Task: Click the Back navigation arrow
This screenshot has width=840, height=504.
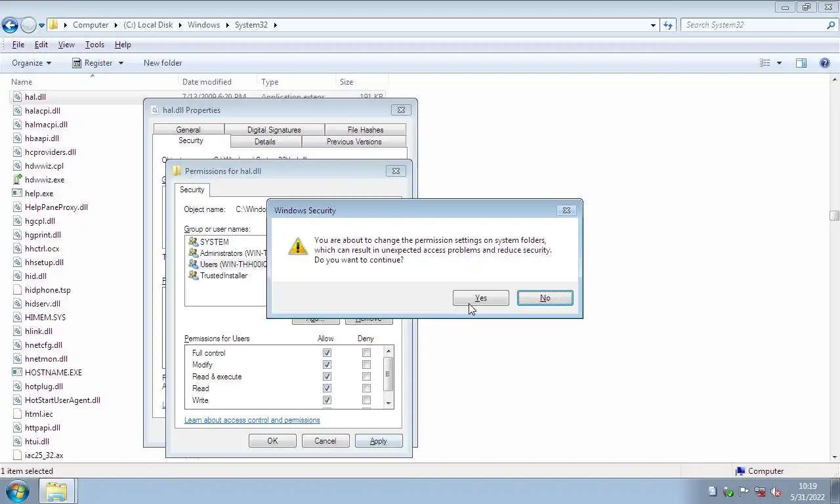Action: click(x=10, y=25)
